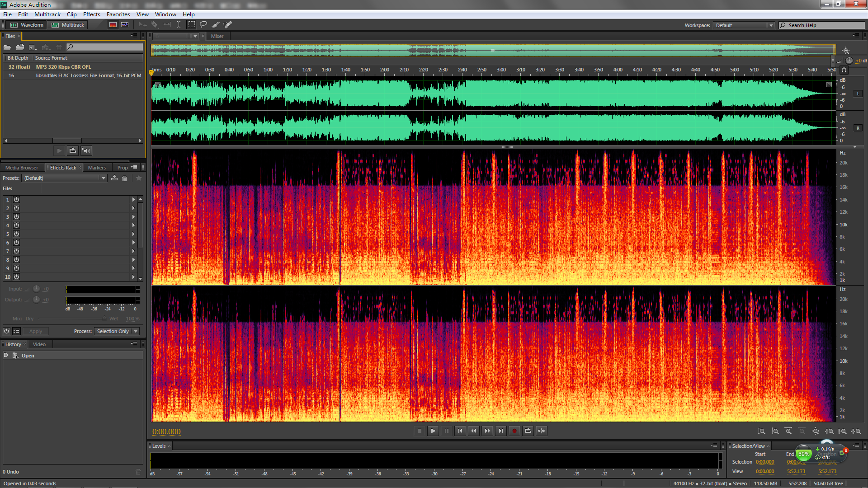This screenshot has width=868, height=488.
Task: Switch to the Markers tab
Action: coord(97,168)
